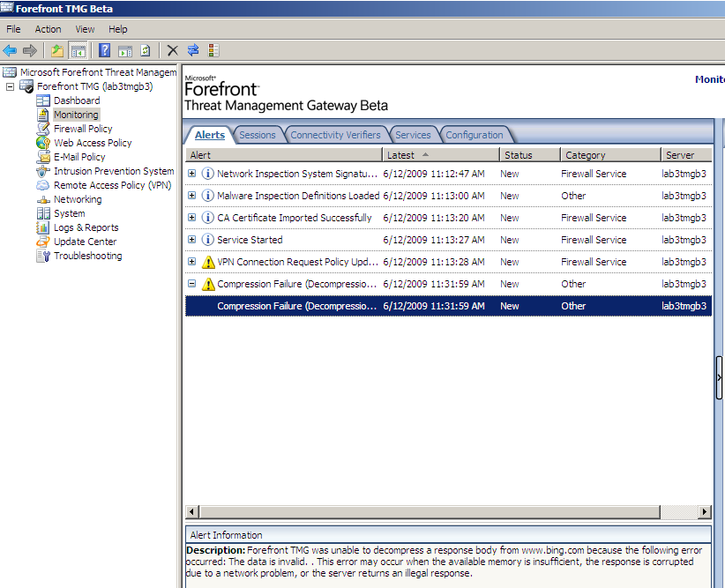Click the info icon on Service Started alert

pos(208,240)
